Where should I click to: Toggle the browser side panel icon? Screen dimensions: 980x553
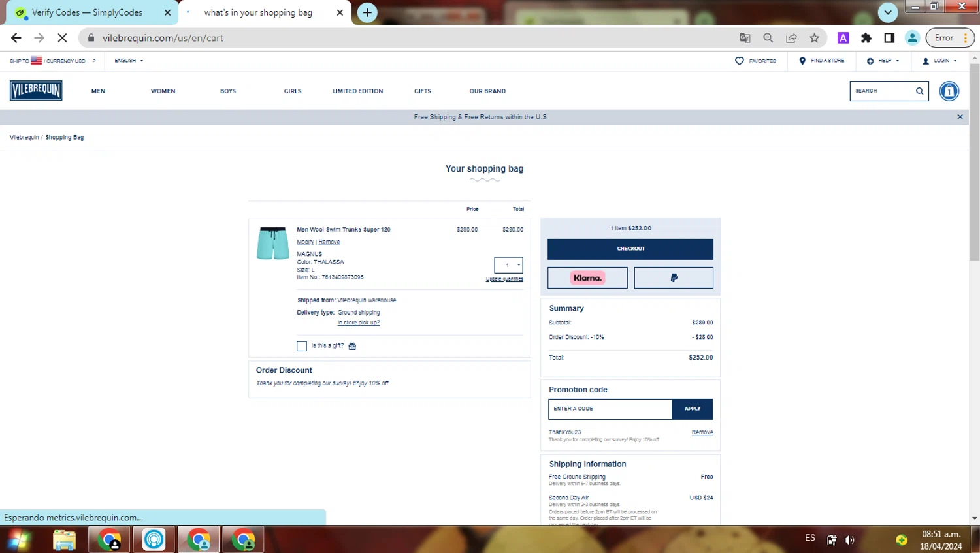click(x=889, y=38)
